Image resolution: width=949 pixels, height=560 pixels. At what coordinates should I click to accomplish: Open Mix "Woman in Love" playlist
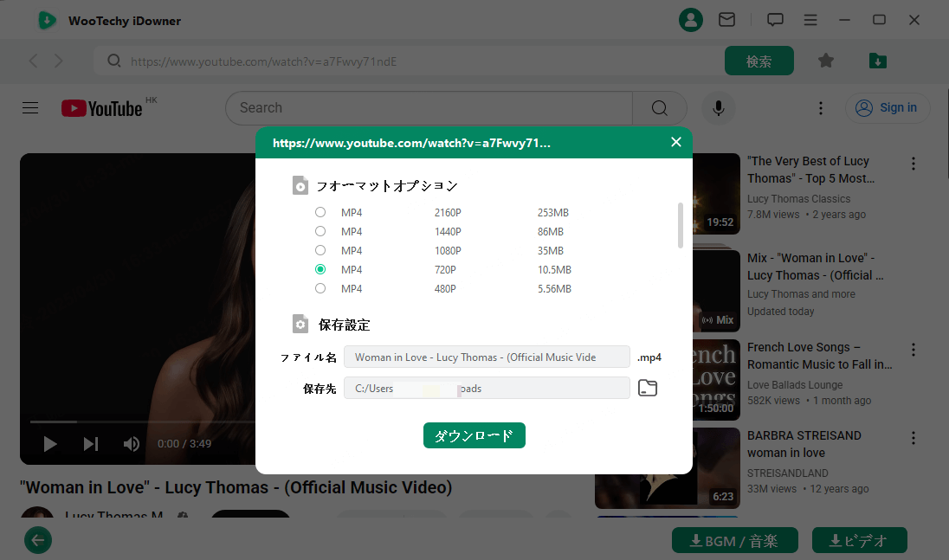click(x=815, y=266)
